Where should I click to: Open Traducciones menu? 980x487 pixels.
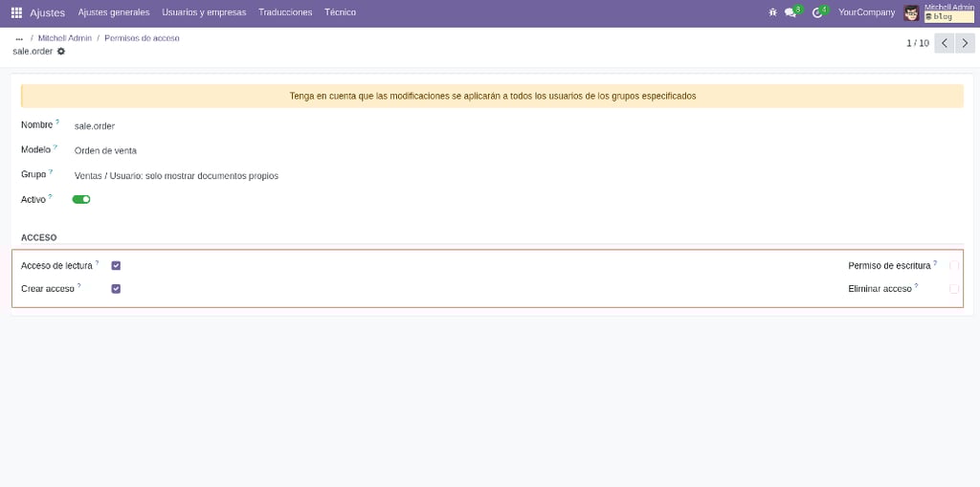click(285, 12)
